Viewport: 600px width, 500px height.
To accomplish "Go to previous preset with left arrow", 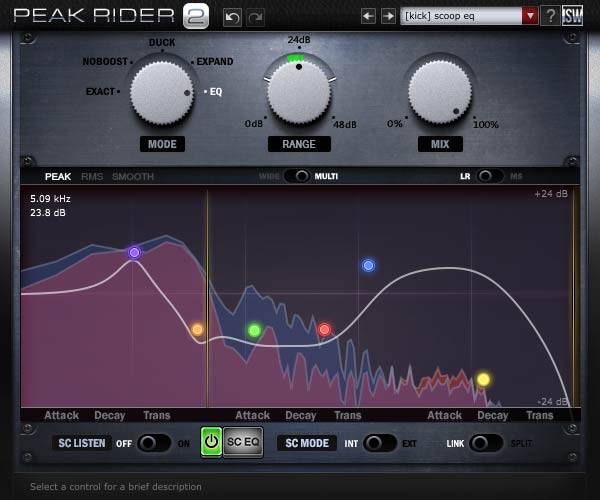I will point(368,16).
